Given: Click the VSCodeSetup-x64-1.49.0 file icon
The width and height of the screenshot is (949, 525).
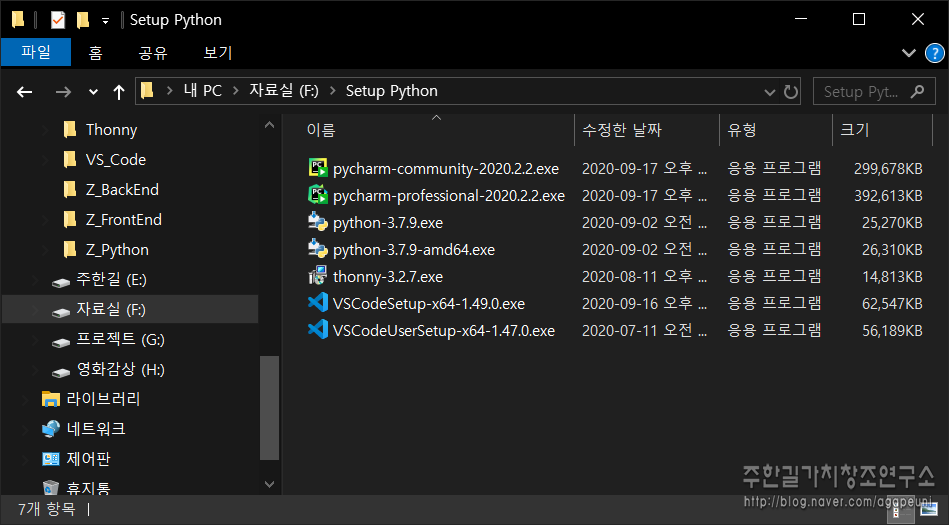Looking at the screenshot, I should (318, 303).
